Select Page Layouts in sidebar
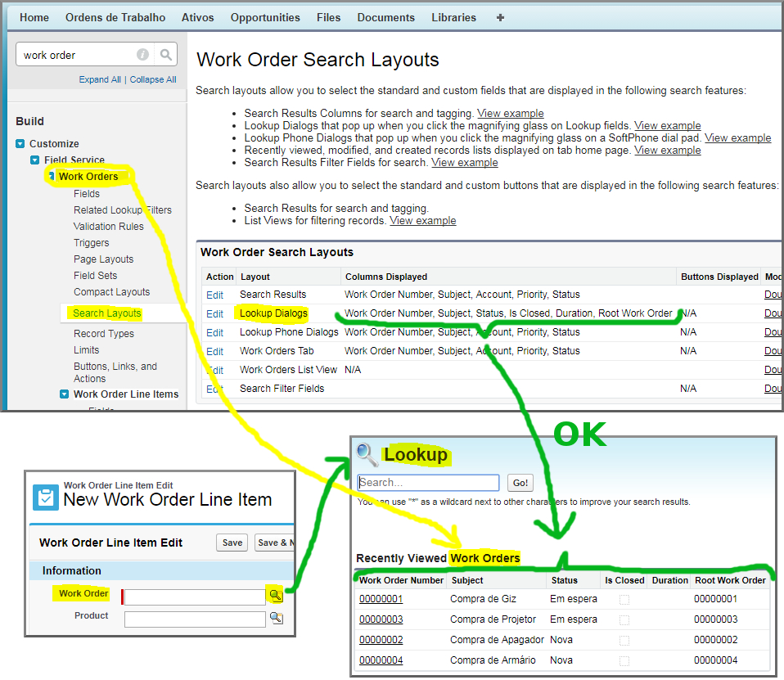The image size is (784, 680). pos(103,259)
